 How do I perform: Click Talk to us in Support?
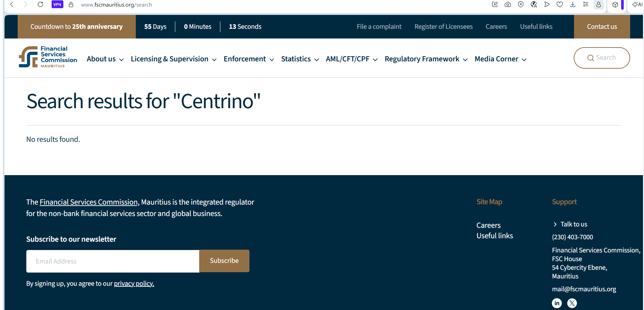[x=570, y=224]
